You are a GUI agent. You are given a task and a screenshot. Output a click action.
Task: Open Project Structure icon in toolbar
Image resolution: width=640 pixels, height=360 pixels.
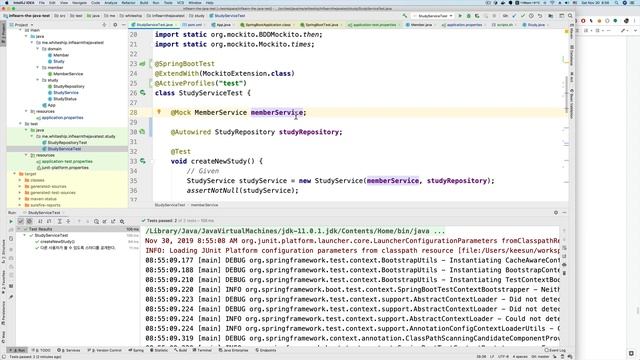pos(551,16)
